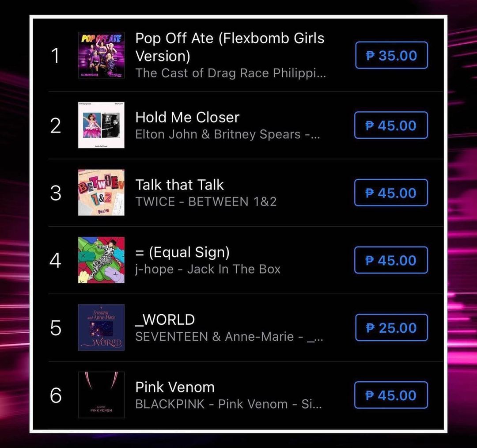The height and width of the screenshot is (448, 477).
Task: Open the Pink Venom album cover
Action: point(101,395)
